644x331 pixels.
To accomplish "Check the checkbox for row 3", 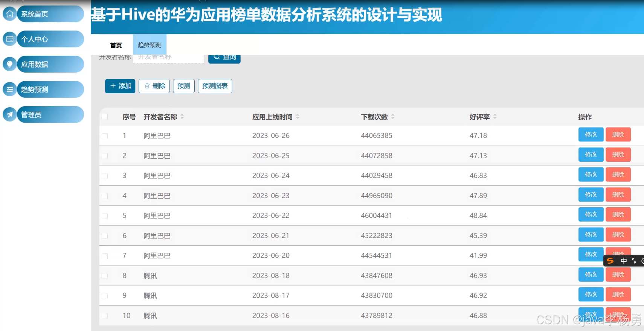I will coord(105,176).
